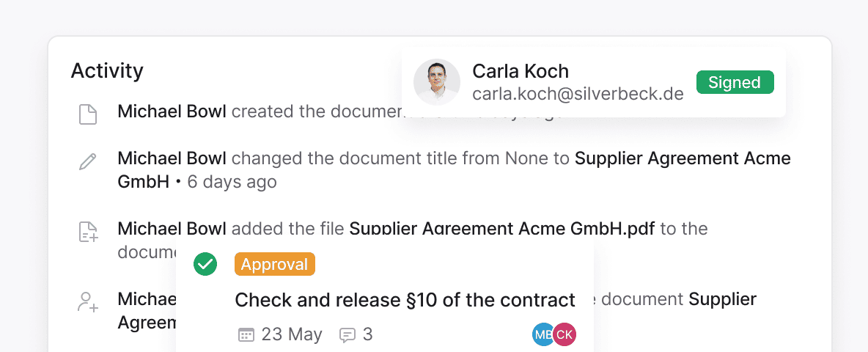Click the document created file icon
Viewport: 868px width, 352px height.
[x=88, y=114]
